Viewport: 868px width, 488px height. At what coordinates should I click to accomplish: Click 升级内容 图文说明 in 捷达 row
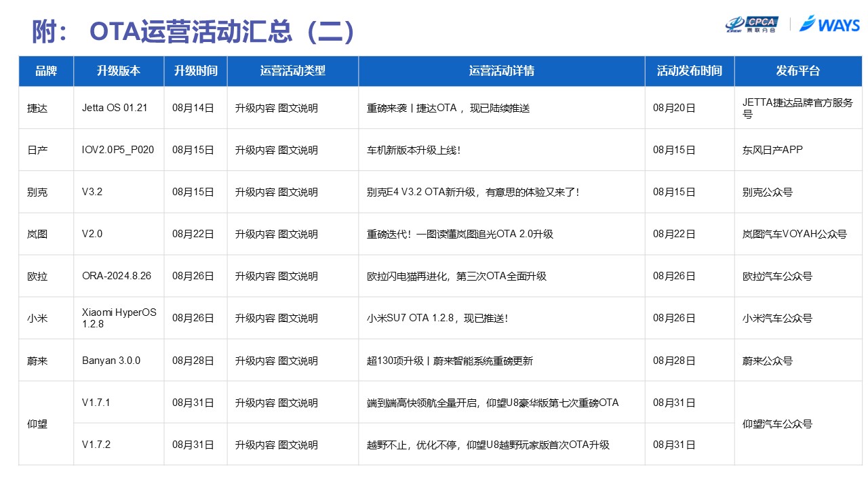point(277,108)
